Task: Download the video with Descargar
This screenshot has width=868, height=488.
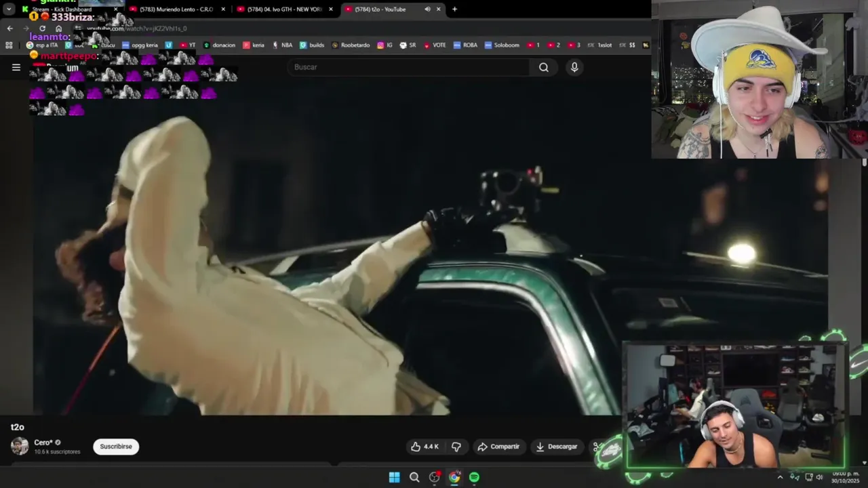Action: point(557,447)
